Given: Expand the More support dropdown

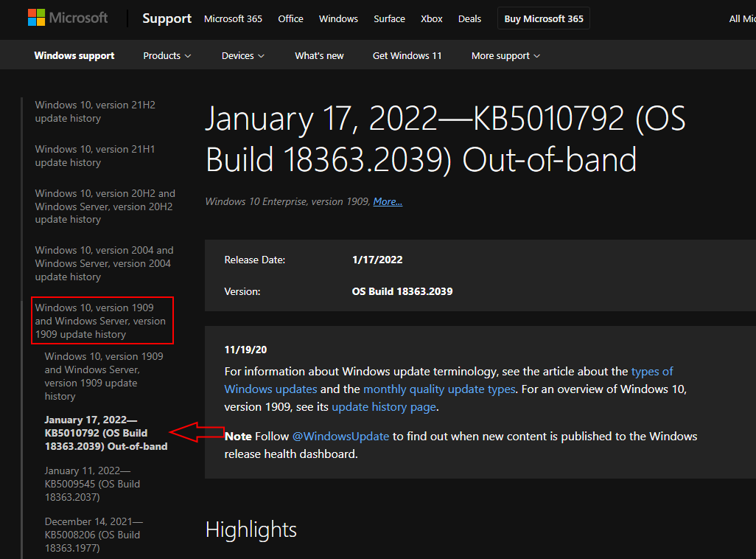Looking at the screenshot, I should tap(505, 55).
